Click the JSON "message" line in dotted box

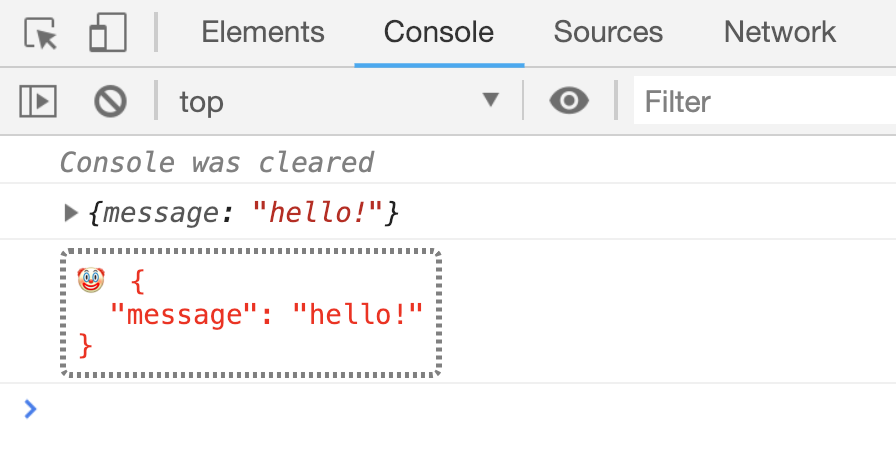[267, 315]
